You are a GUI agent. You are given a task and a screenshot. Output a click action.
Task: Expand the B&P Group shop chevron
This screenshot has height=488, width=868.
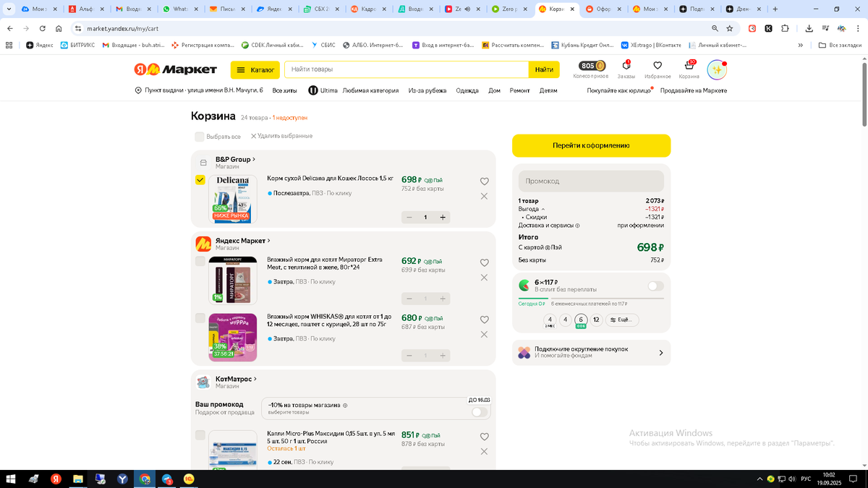tap(254, 160)
